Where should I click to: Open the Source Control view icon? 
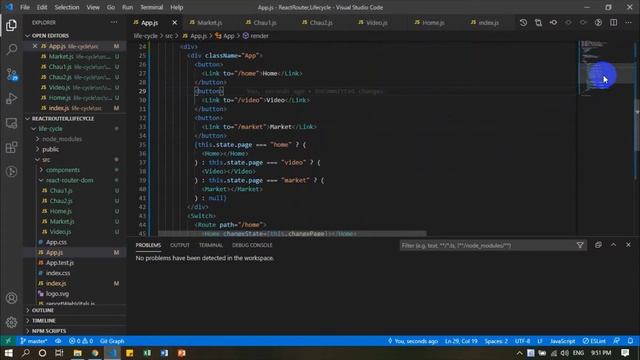point(11,74)
